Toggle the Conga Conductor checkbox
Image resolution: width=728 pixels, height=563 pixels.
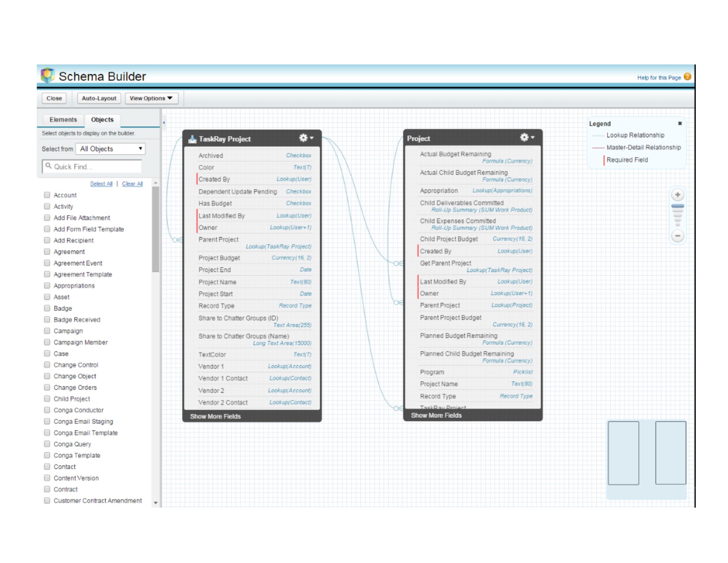pos(47,410)
